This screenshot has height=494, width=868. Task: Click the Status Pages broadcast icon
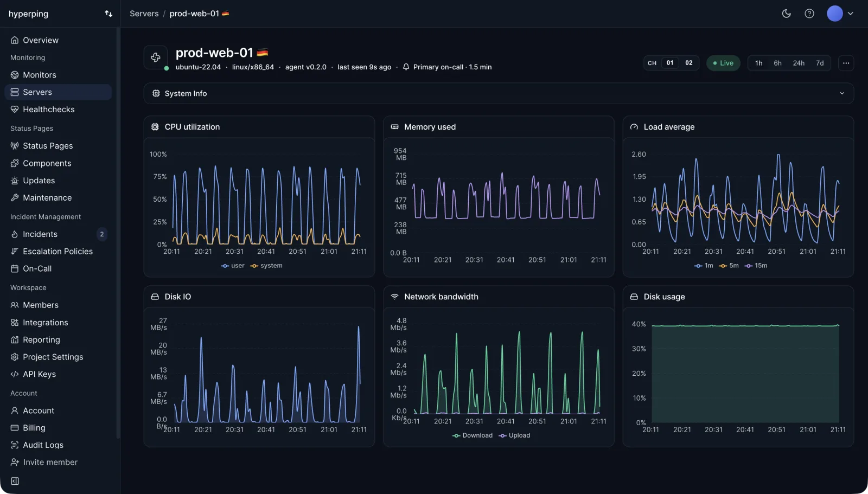click(15, 146)
